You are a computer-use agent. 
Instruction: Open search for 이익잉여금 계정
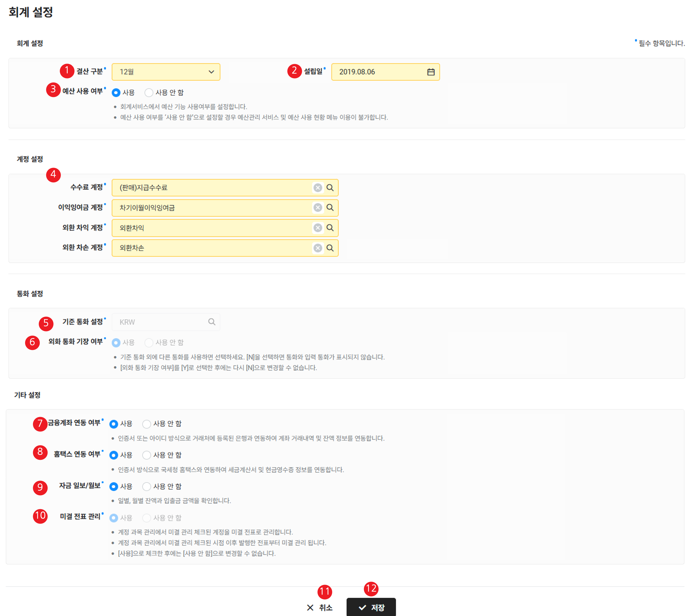[x=330, y=207]
